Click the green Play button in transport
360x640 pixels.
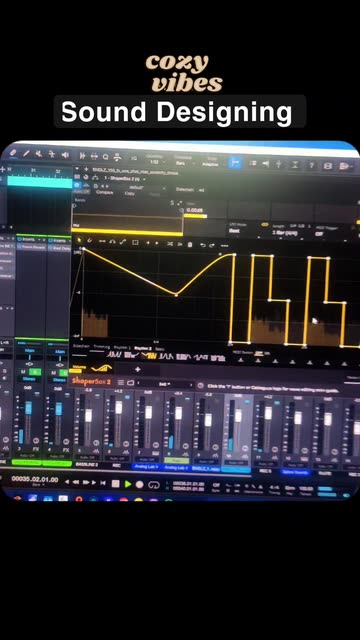pos(128,484)
